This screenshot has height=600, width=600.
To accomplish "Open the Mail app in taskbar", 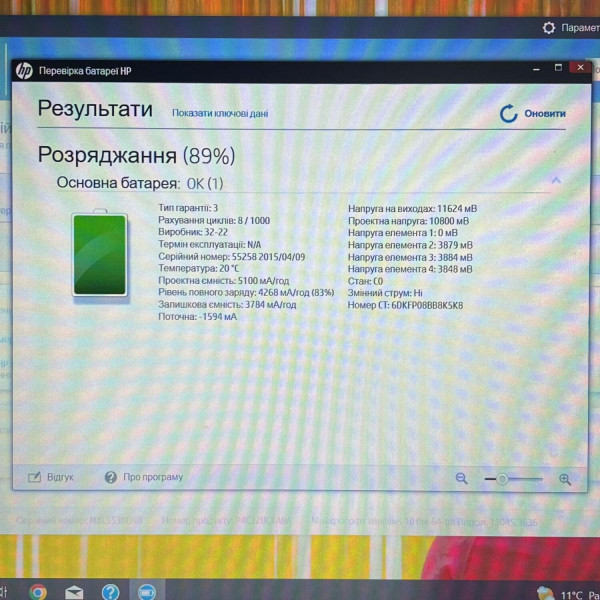I will [74, 593].
